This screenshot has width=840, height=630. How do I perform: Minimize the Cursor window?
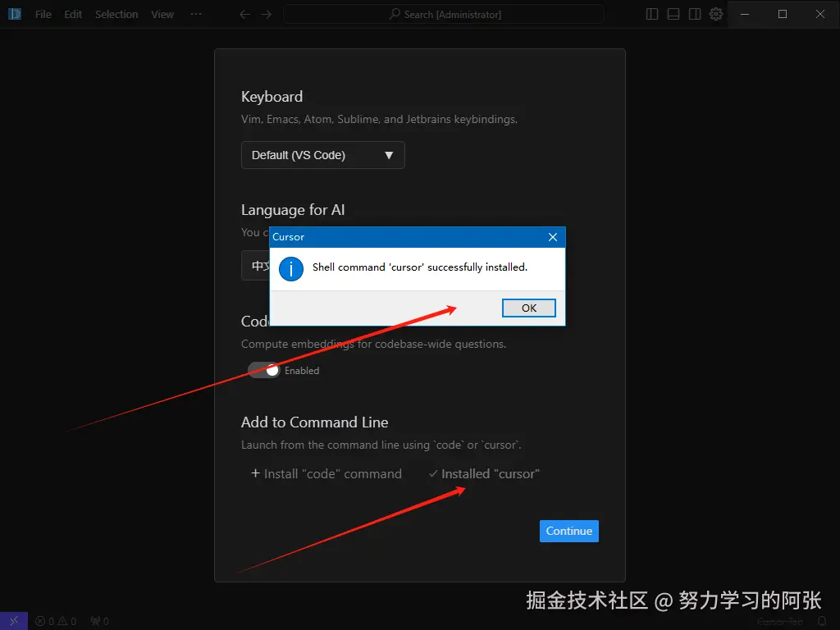(x=745, y=15)
